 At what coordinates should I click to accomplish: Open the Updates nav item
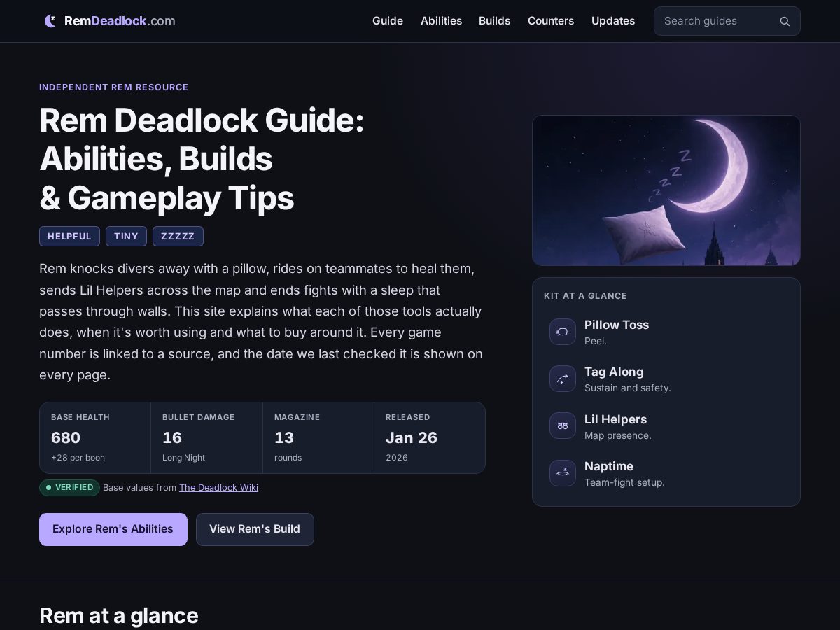(613, 21)
